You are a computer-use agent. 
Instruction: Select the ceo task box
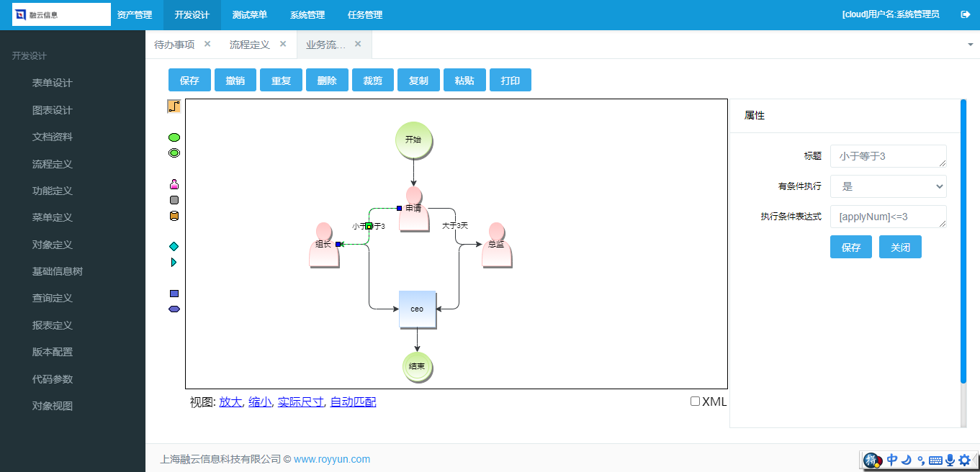[x=418, y=309]
